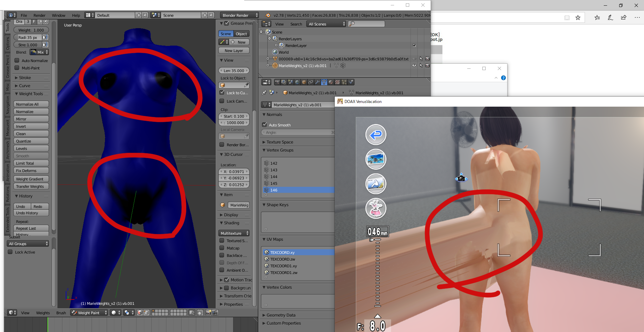Open Object Data mesh triangle tab

324,82
